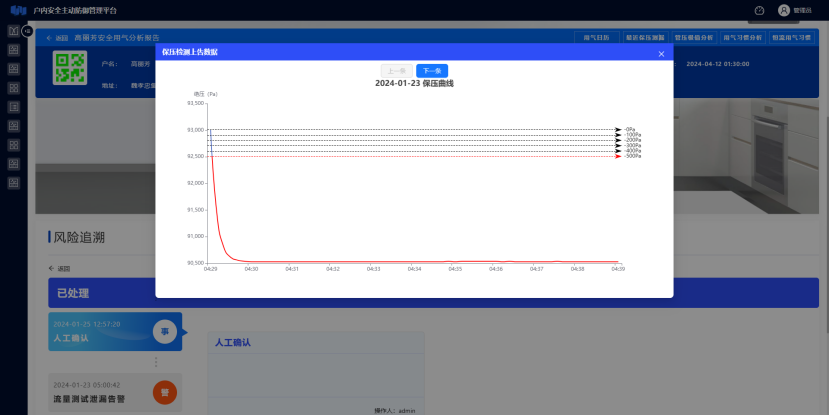The height and width of the screenshot is (415, 829).
Task: Collapse the left sidebar with the round toggle
Action: click(27, 31)
